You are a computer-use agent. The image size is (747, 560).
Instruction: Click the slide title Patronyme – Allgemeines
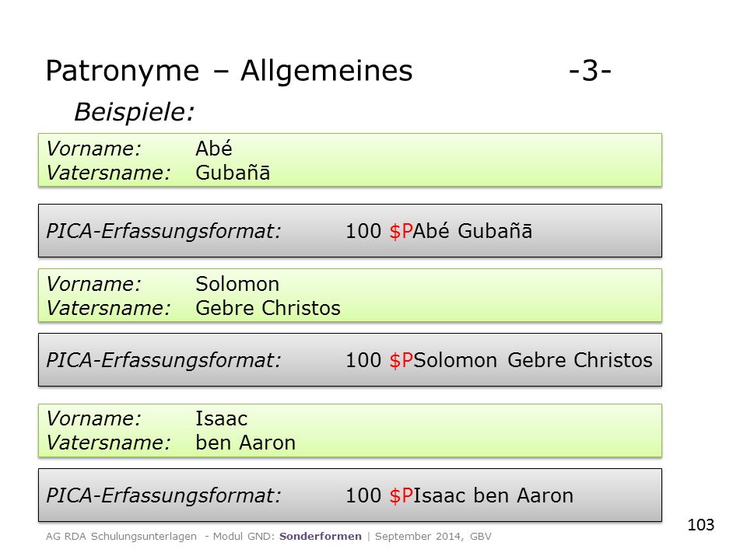(229, 72)
